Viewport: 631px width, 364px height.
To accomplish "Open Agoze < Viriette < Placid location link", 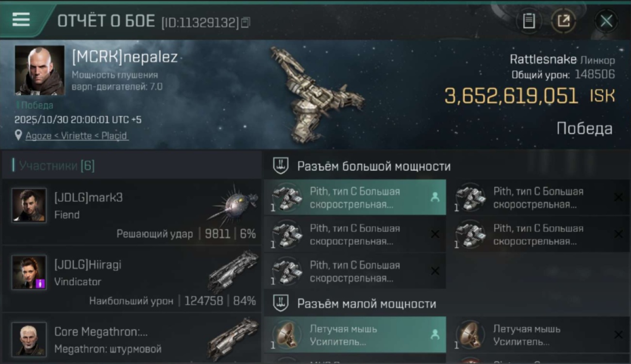I will (77, 135).
